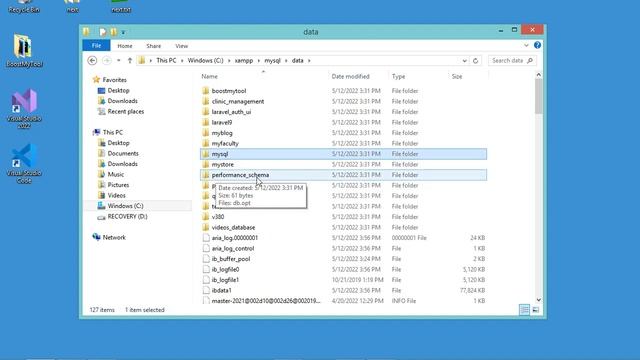Click the file list scroll down arrow
The image size is (640, 360).
tap(538, 300)
